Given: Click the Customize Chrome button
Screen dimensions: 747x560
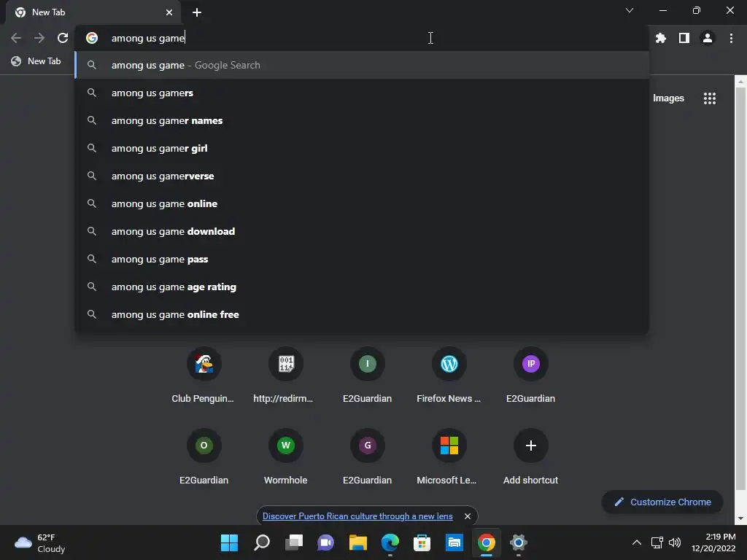Looking at the screenshot, I should click(662, 502).
